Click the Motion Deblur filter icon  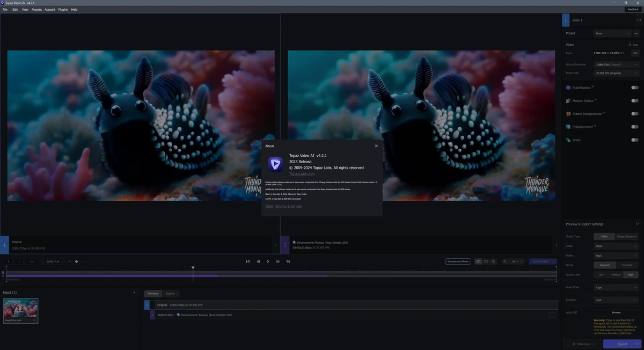pos(568,100)
